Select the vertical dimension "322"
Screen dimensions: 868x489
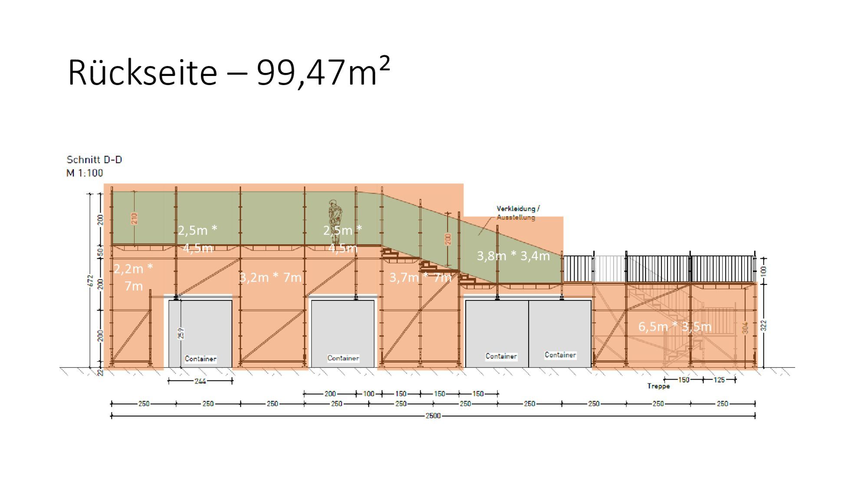[x=764, y=326]
